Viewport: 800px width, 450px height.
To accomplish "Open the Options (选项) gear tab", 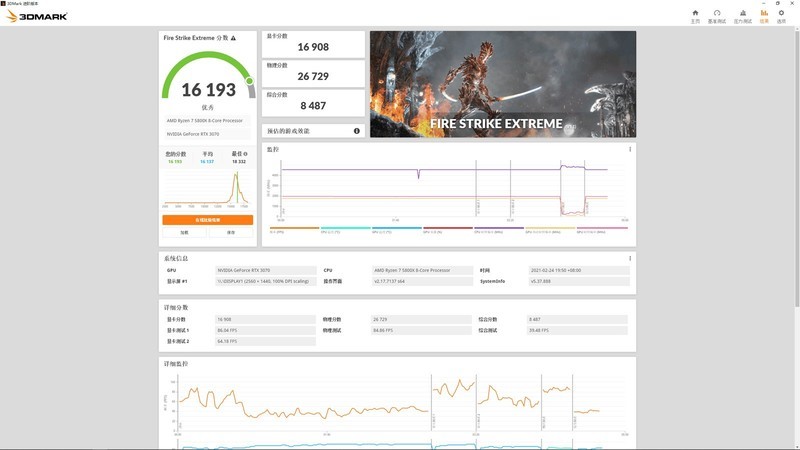I will [x=781, y=16].
